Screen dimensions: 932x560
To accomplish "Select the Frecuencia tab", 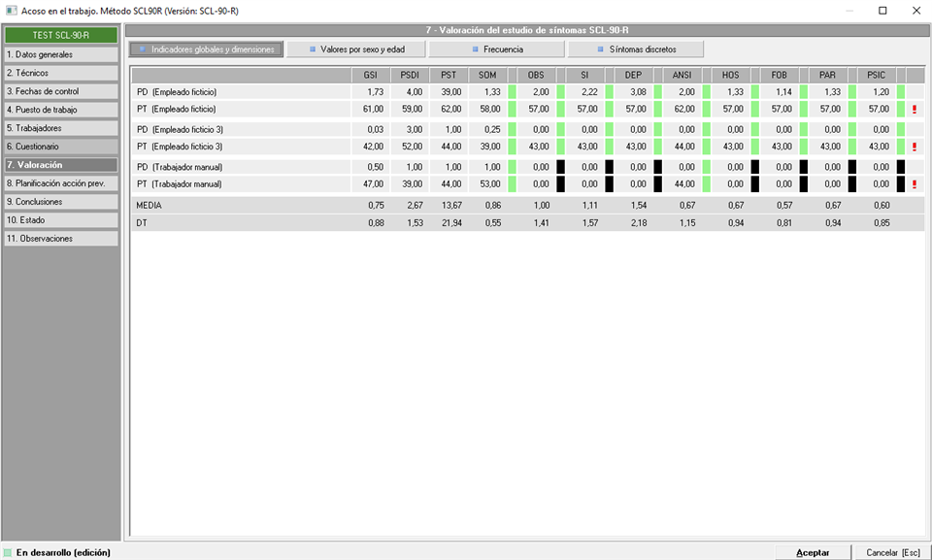I will 497,49.
